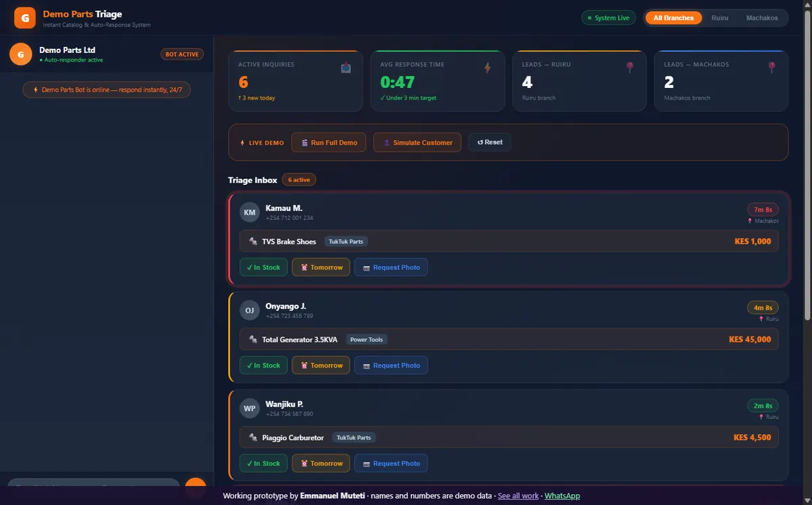
Task: Click Onyango J.'s OJ avatar
Action: [250, 311]
